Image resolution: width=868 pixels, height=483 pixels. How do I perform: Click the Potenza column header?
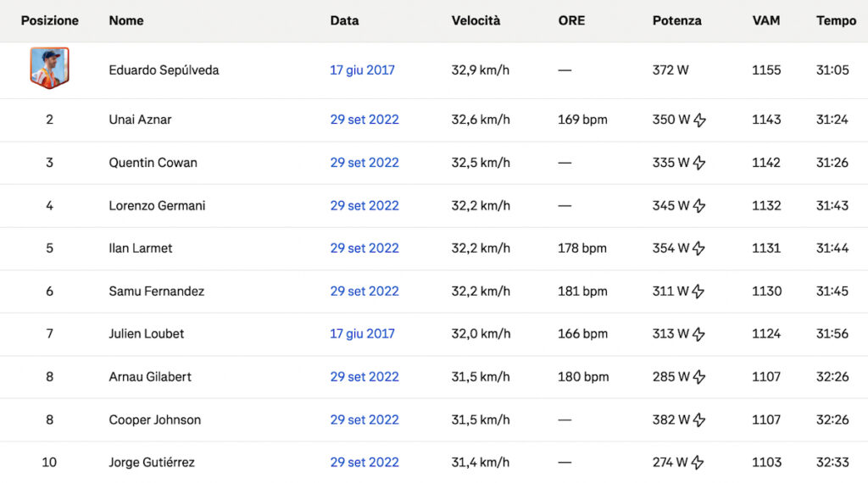point(676,20)
